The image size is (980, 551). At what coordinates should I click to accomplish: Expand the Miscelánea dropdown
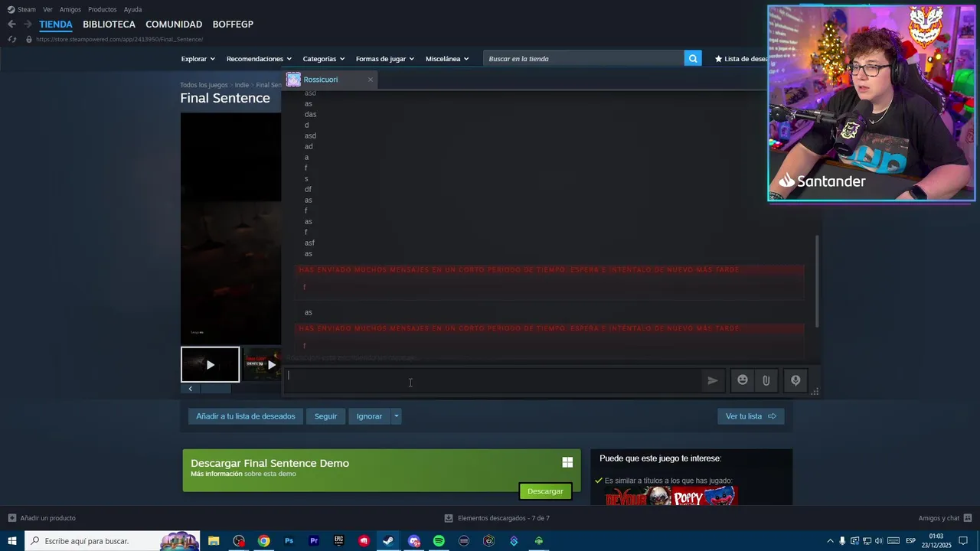point(447,59)
